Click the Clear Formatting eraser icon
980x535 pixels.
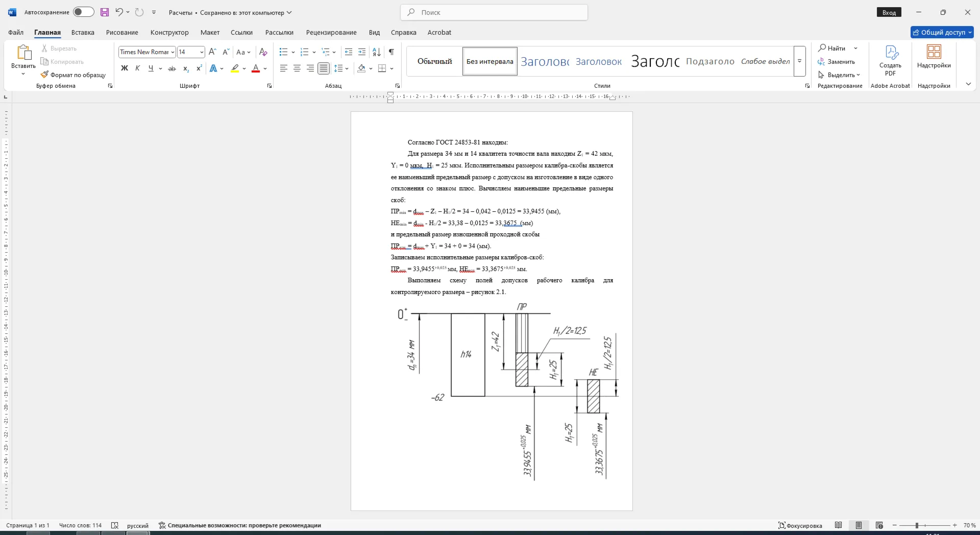coord(263,52)
